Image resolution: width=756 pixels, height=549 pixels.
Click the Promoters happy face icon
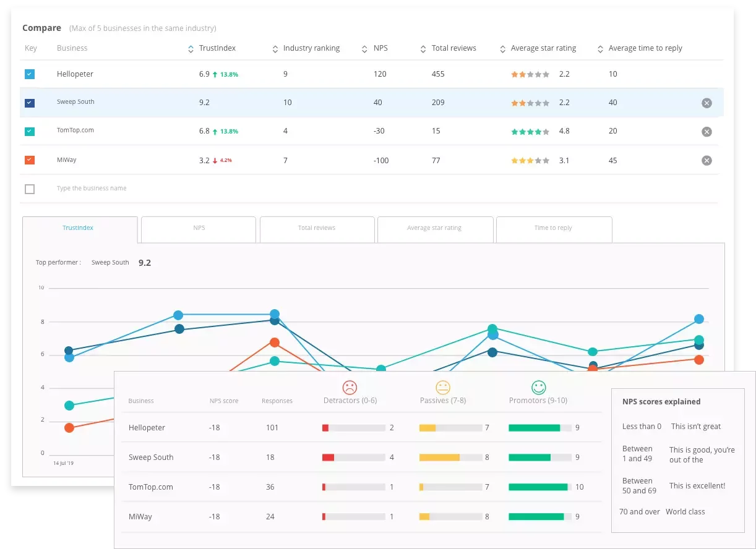pos(538,387)
